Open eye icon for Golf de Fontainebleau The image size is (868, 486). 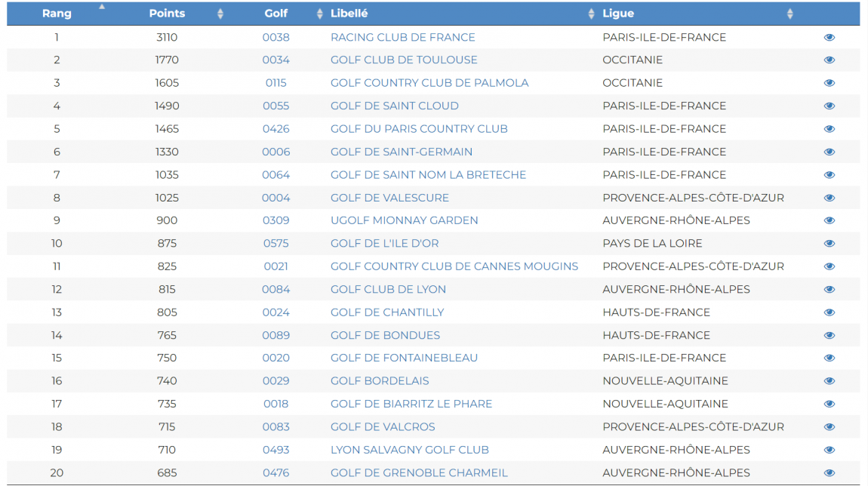(x=829, y=358)
